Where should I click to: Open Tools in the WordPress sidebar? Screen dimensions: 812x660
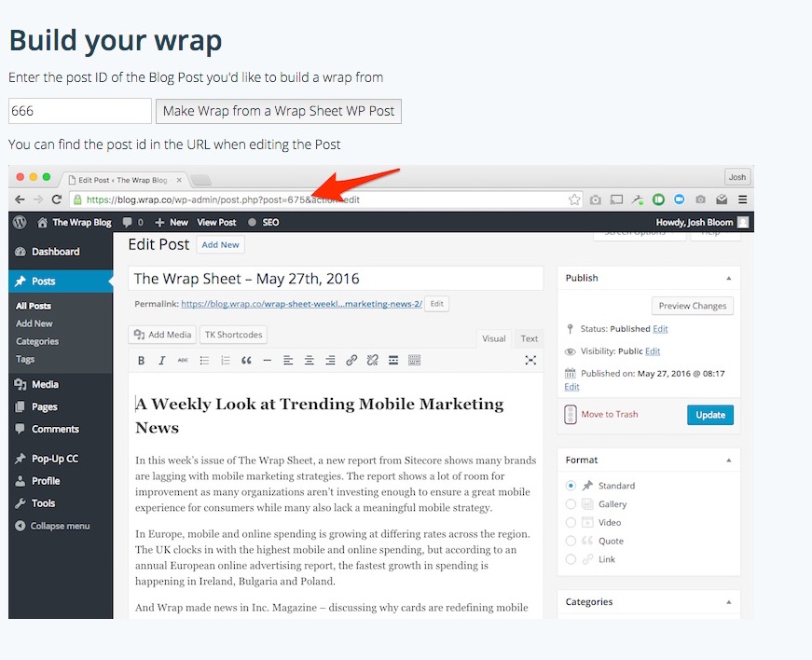61,503
